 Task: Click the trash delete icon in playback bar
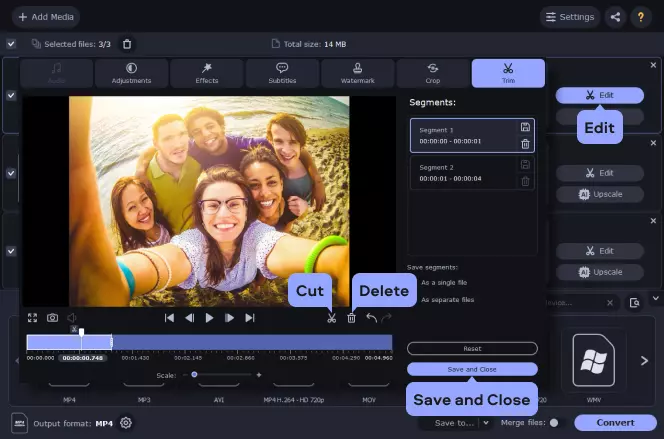(351, 318)
